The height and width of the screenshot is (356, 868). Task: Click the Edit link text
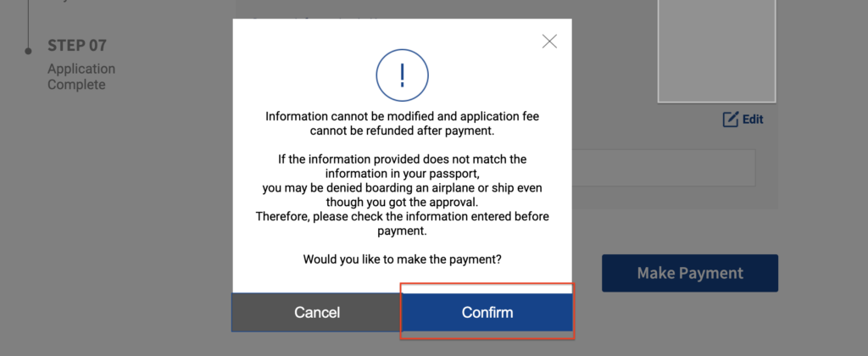(x=753, y=120)
